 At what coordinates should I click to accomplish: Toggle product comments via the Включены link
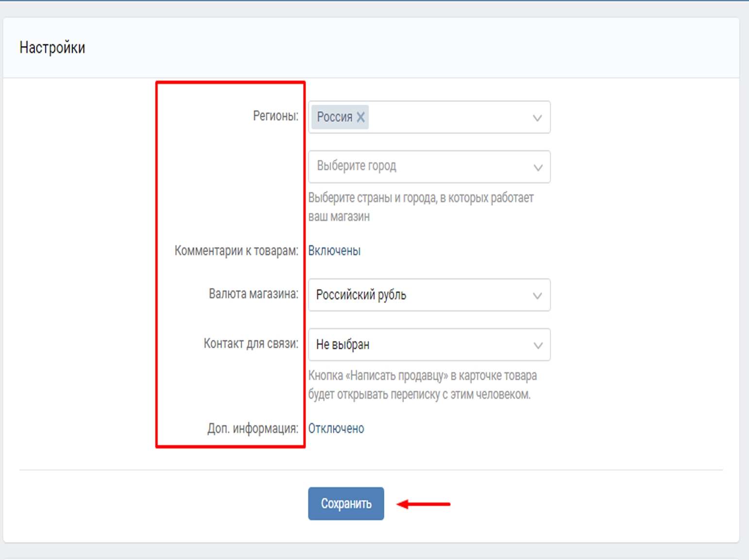(x=334, y=251)
